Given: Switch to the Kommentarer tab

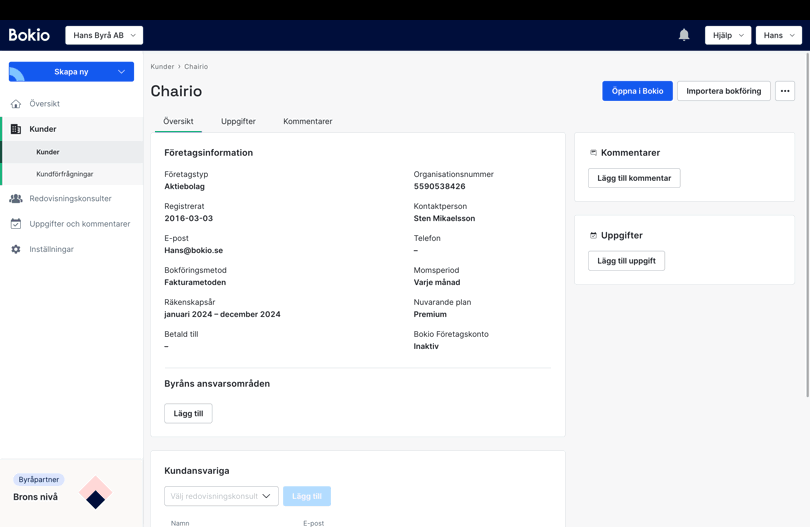Looking at the screenshot, I should point(307,121).
